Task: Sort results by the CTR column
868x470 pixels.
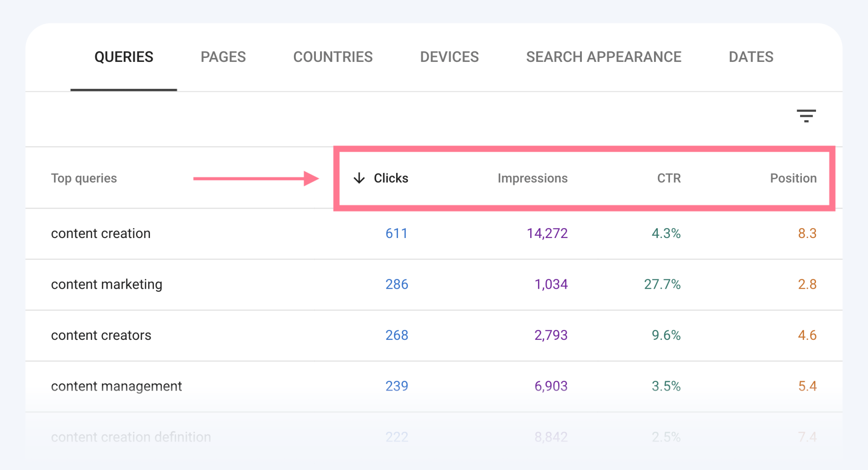Action: pos(669,178)
